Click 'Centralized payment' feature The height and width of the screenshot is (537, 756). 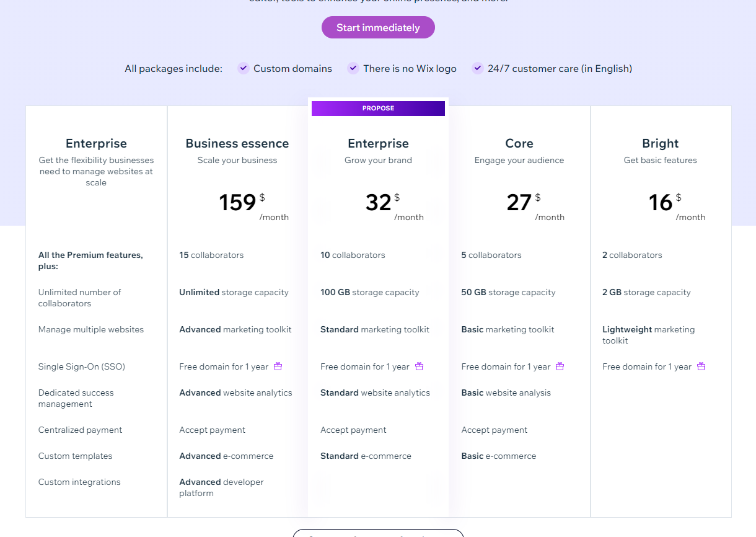[x=80, y=430]
